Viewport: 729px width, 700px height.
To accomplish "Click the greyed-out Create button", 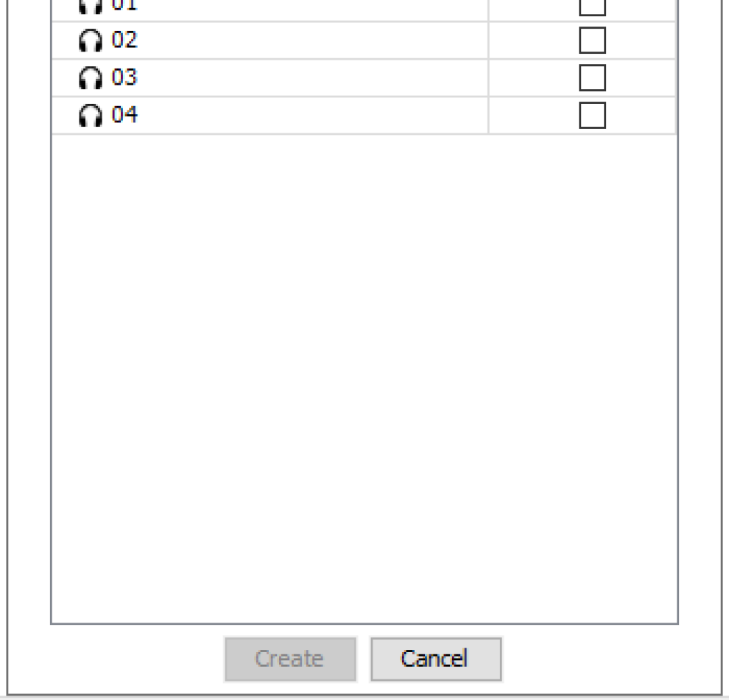I will point(290,659).
